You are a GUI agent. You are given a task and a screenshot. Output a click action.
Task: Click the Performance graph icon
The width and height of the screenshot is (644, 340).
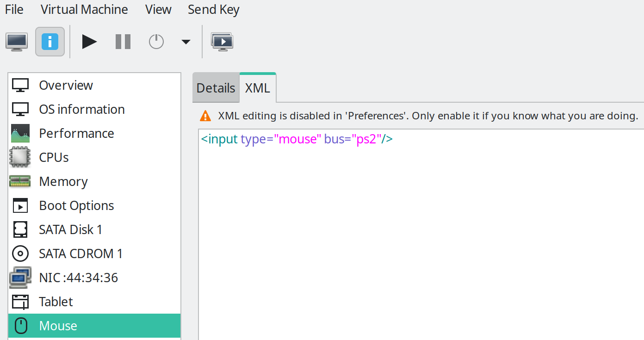[20, 133]
